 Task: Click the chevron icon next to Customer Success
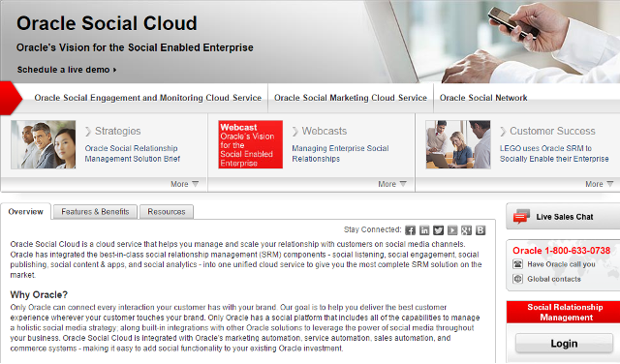[x=503, y=132]
